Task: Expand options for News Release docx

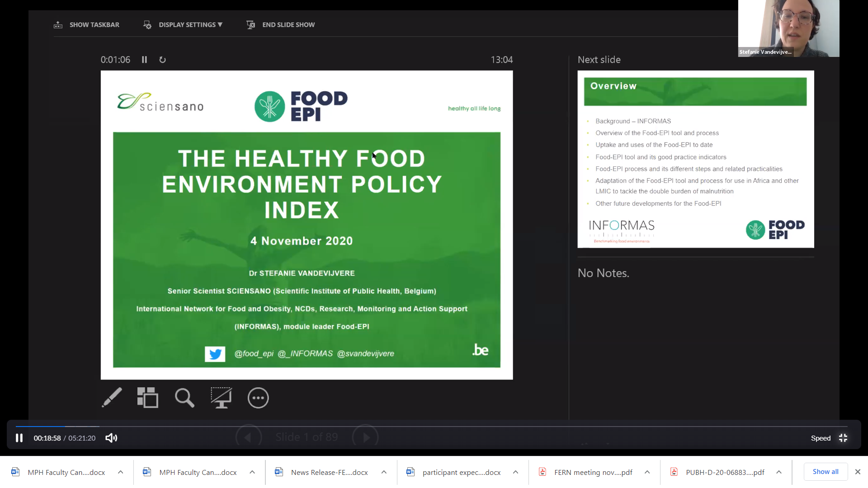Action: coord(384,472)
